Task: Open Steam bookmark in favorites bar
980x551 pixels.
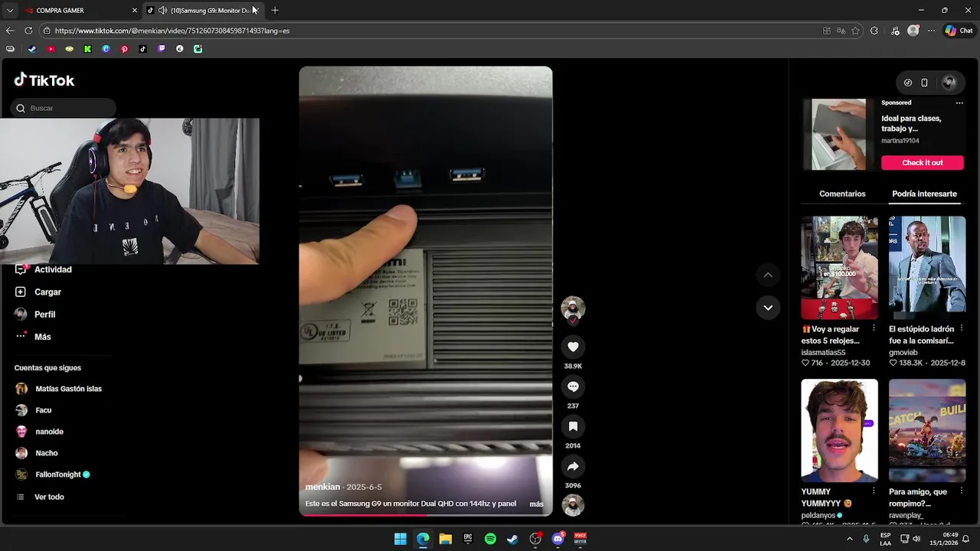Action: tap(32, 49)
